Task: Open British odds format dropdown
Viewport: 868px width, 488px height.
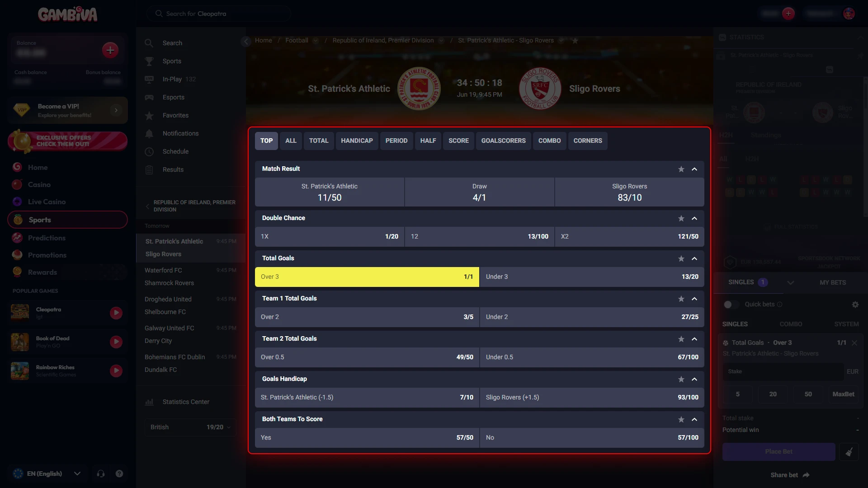Action: tap(190, 427)
